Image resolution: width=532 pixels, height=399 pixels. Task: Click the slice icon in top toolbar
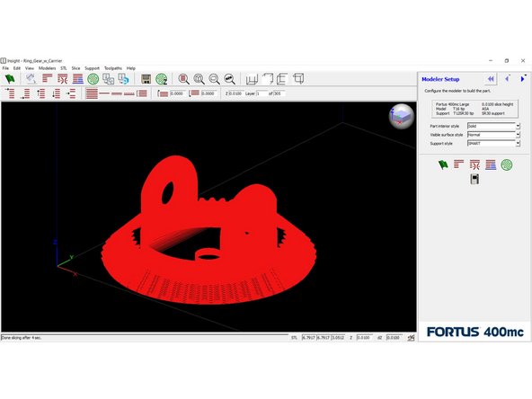click(x=47, y=79)
